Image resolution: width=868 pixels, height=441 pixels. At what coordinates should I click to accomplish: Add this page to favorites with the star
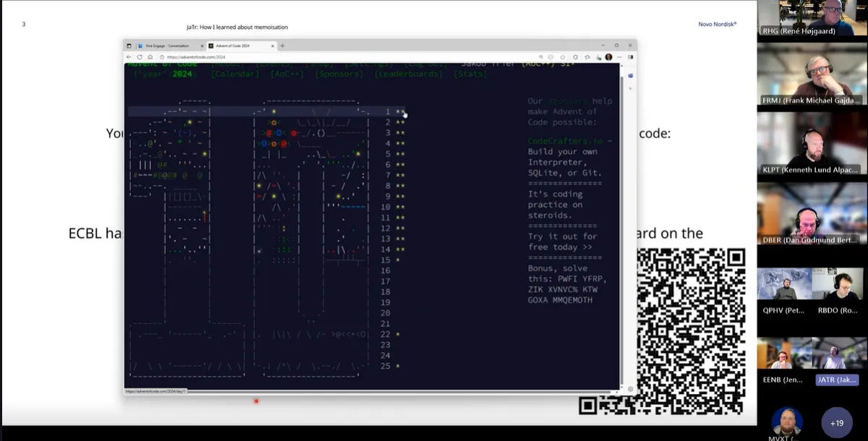coord(562,56)
